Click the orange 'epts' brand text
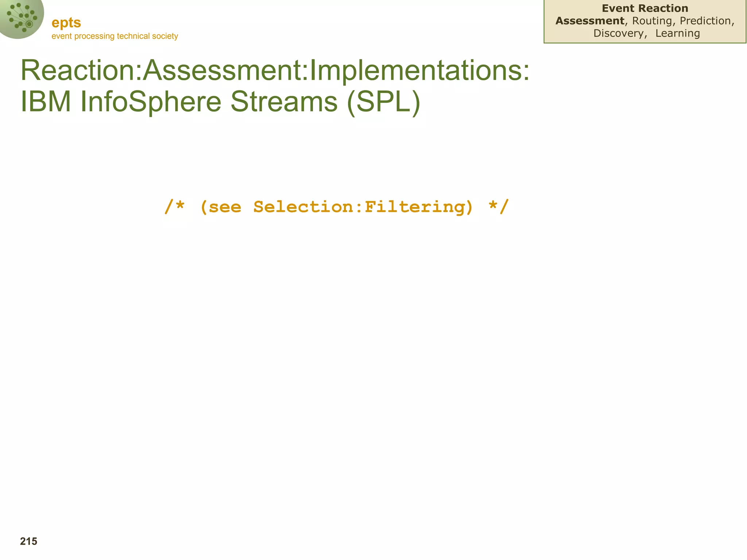 pyautogui.click(x=66, y=23)
